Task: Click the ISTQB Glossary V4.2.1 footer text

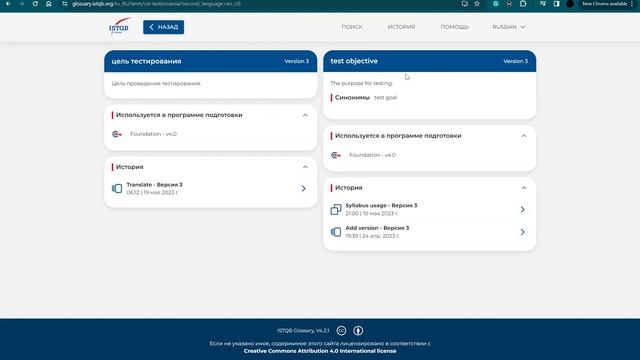Action: coord(303,331)
